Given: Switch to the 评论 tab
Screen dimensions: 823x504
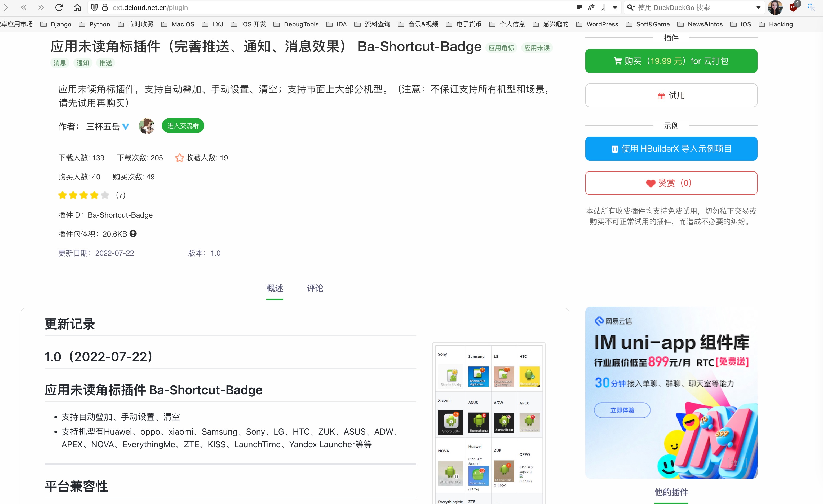Looking at the screenshot, I should (x=315, y=288).
